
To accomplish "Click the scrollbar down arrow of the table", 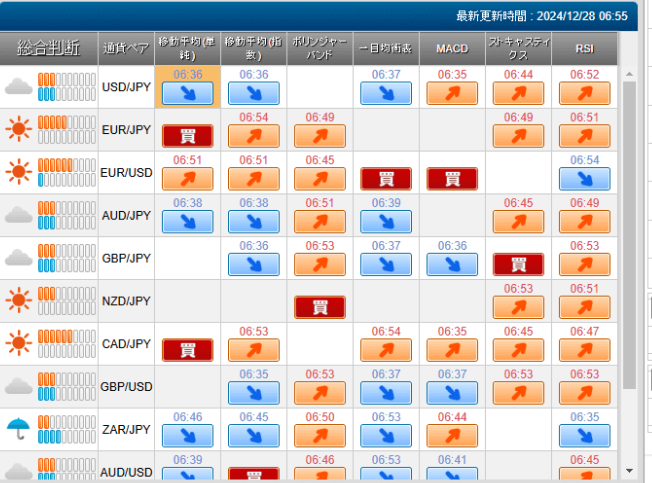I will tap(628, 469).
